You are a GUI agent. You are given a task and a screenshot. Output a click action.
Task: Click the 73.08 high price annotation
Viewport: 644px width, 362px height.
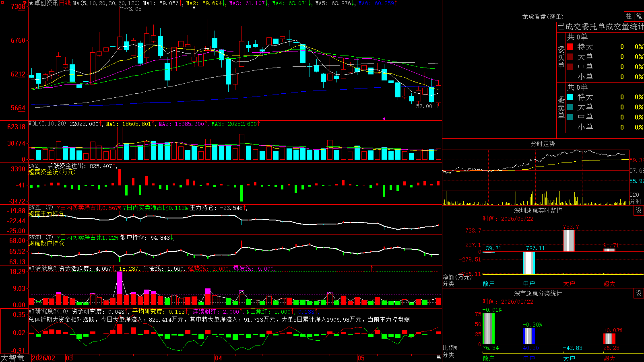pyautogui.click(x=134, y=9)
